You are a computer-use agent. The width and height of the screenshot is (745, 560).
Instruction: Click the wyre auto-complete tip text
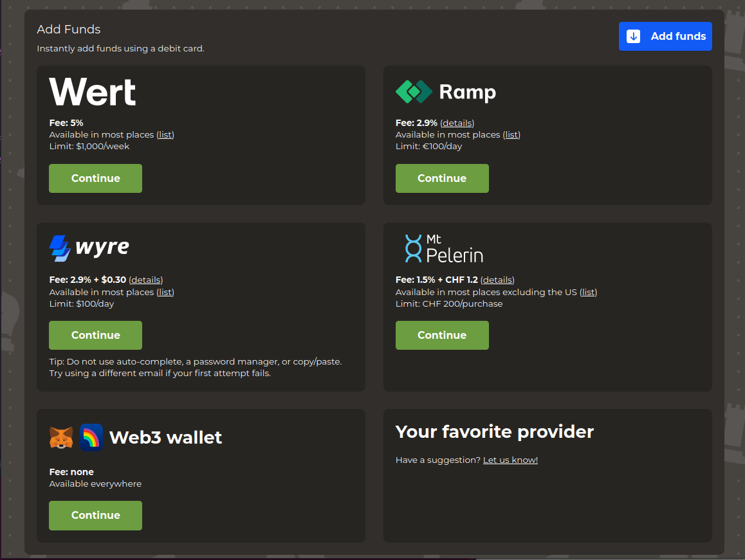tap(196, 362)
